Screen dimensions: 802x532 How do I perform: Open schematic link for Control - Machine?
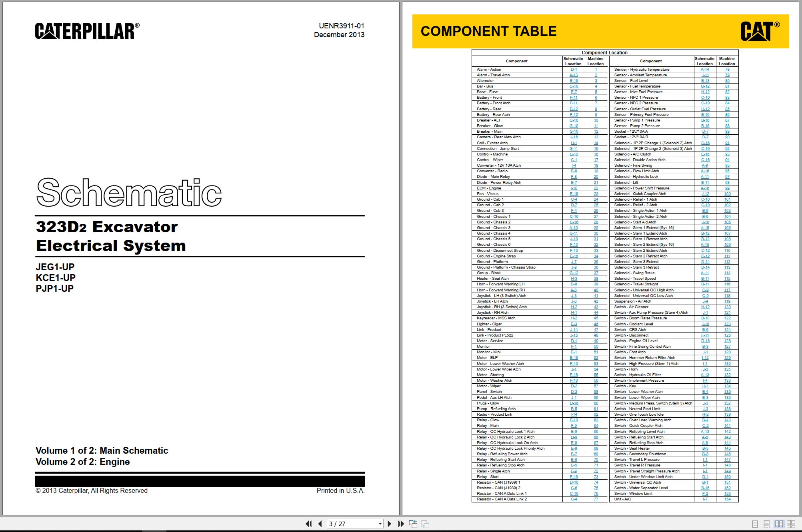574,154
